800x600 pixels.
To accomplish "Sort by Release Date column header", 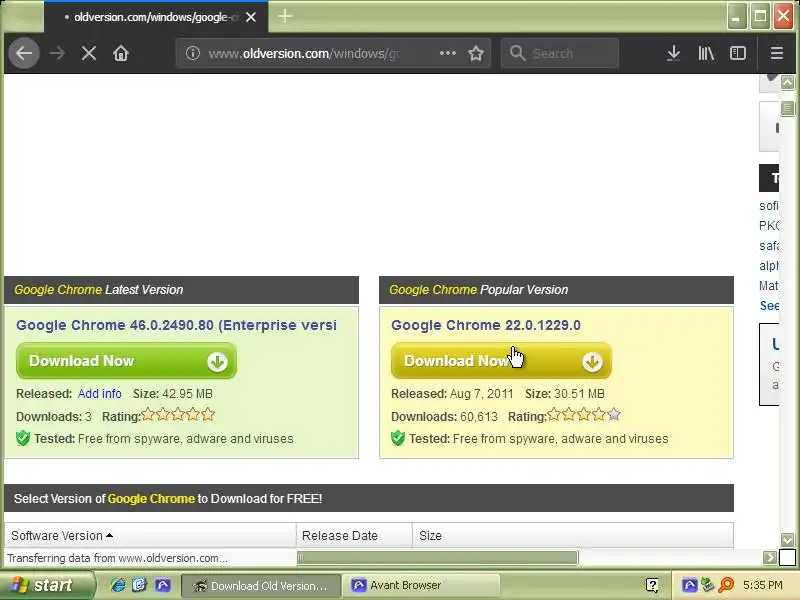I will coord(354,535).
